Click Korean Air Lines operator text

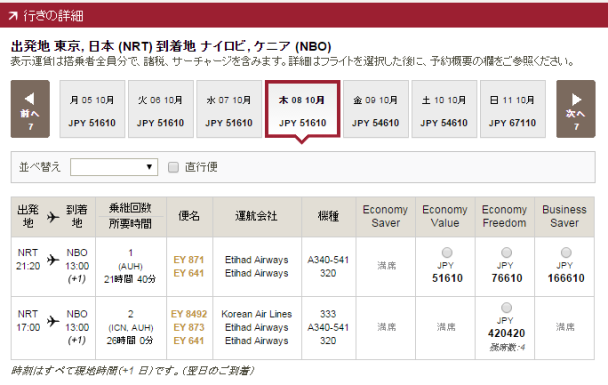point(257,314)
